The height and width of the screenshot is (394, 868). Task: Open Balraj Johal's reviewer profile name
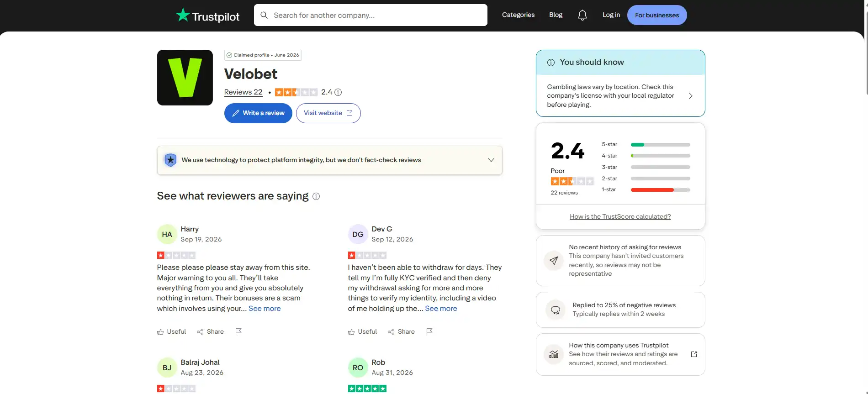(x=200, y=362)
